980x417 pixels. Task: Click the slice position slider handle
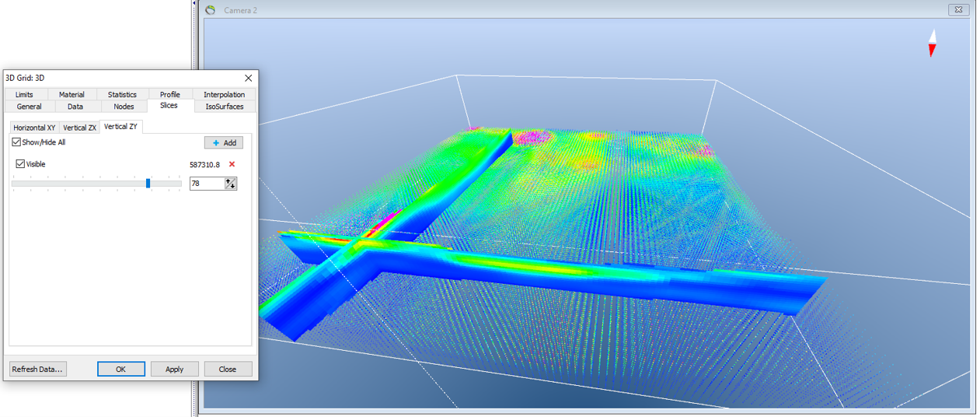point(148,184)
